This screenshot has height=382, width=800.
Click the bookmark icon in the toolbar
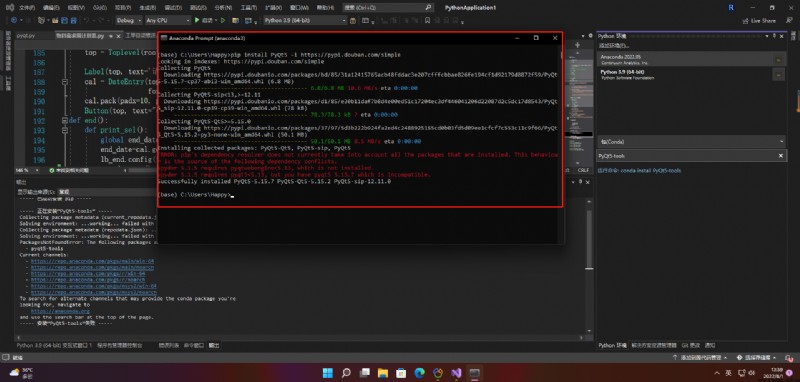[x=427, y=20]
